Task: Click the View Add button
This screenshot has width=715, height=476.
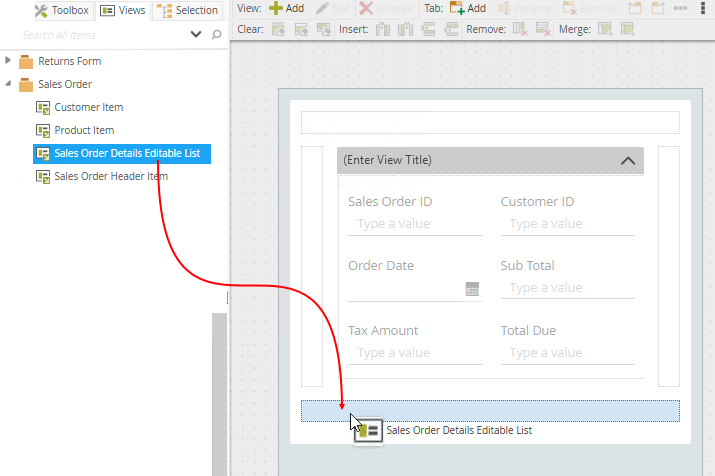Action: pos(286,8)
